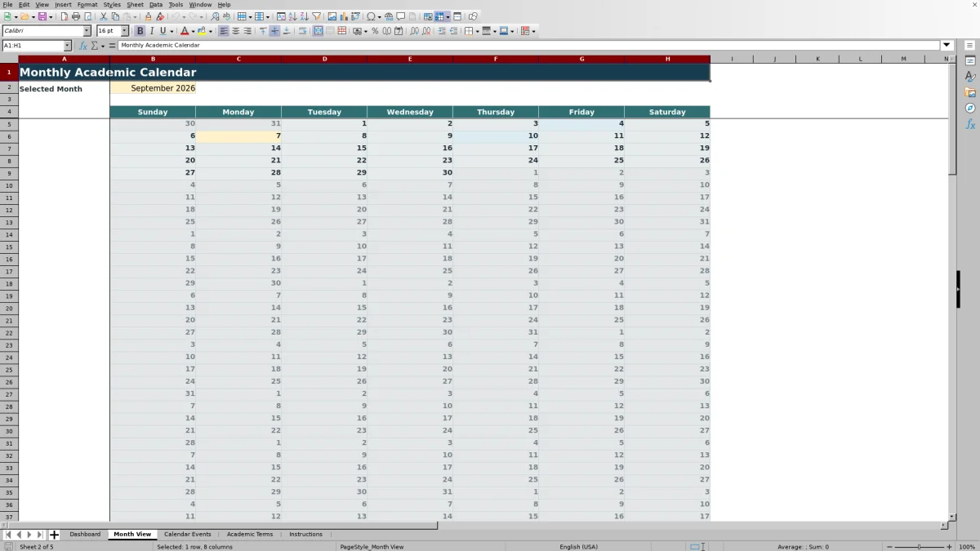This screenshot has width=980, height=551.
Task: Click the Wrap Text icon
Action: 302,31
